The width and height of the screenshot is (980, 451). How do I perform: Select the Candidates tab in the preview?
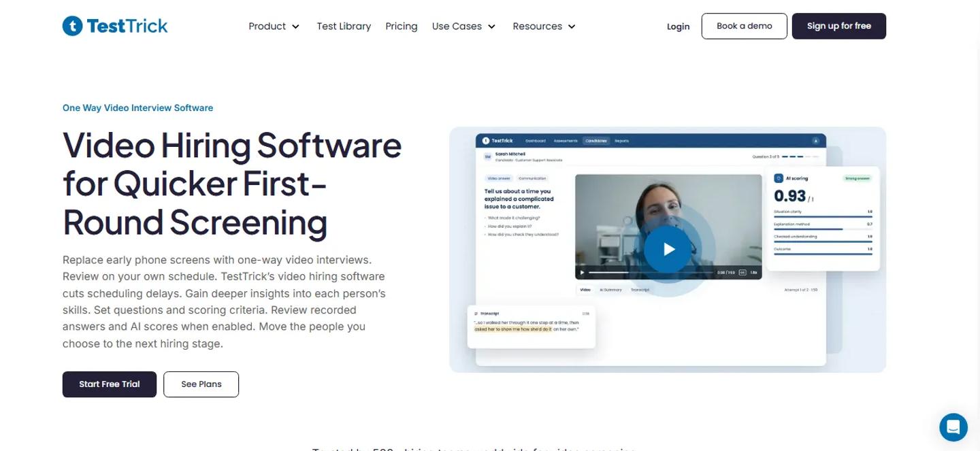596,141
